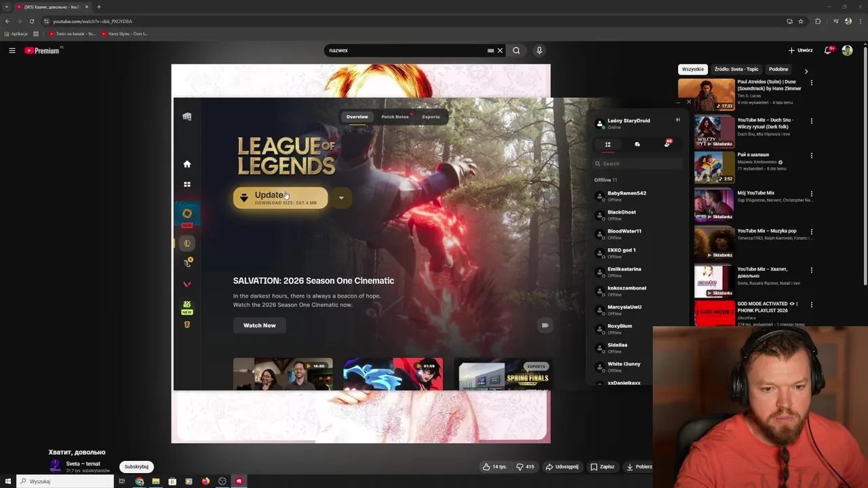Open the on-screen keyboard icon in search
The height and width of the screenshot is (488, 868).
coord(490,50)
